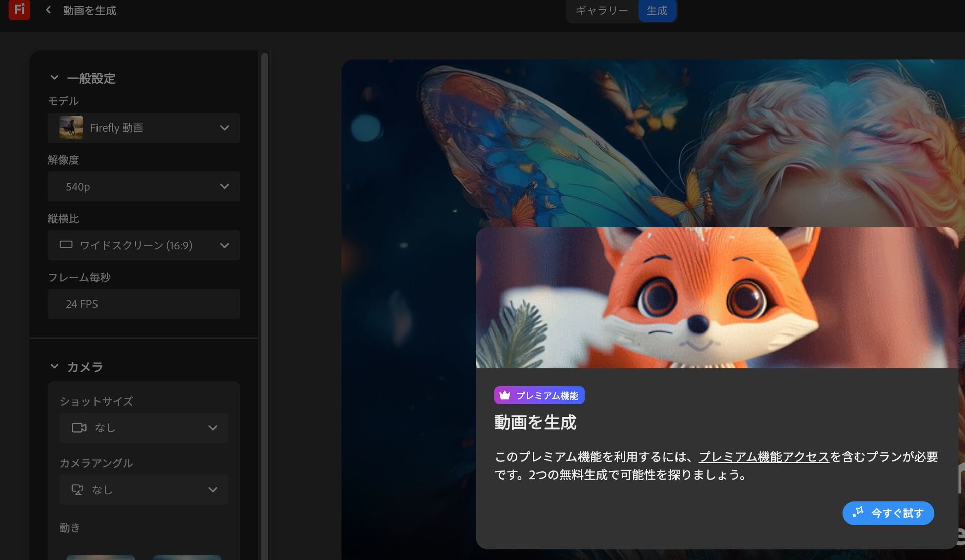Switch to the ギャラリー tab
965x560 pixels.
click(602, 11)
